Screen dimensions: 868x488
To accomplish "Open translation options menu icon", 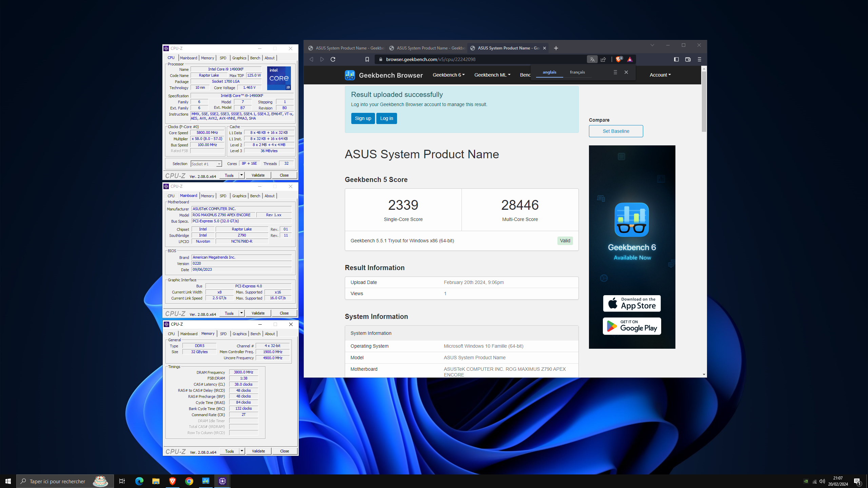I will [x=615, y=72].
